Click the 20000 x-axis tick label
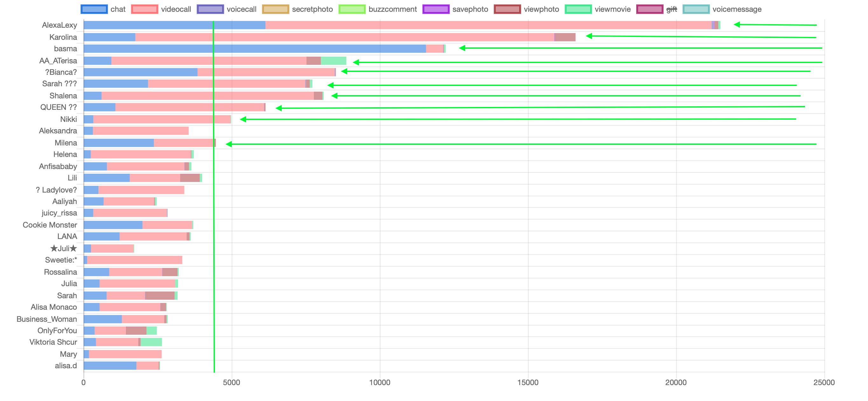This screenshot has height=401, width=868. click(x=676, y=383)
